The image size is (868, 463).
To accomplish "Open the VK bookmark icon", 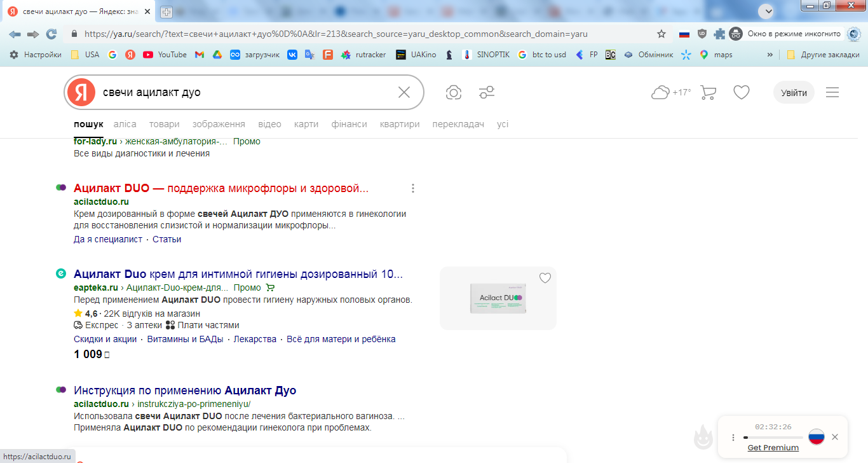I will click(292, 55).
